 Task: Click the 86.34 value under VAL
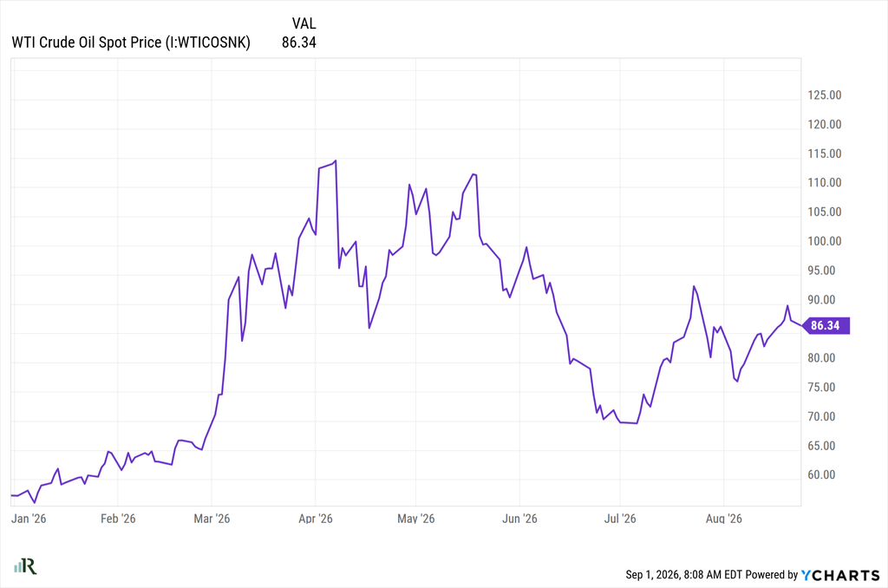point(299,42)
